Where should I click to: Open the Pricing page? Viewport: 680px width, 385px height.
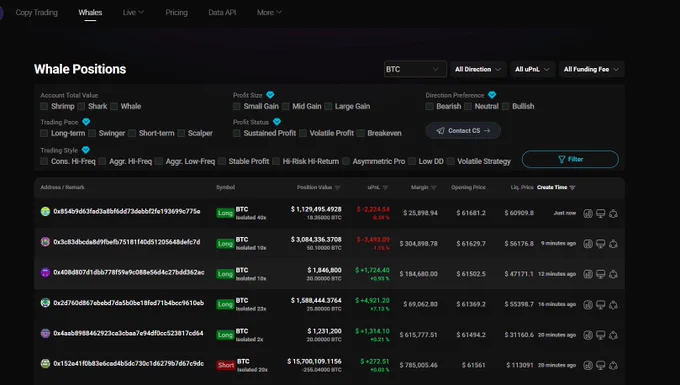[x=177, y=13]
